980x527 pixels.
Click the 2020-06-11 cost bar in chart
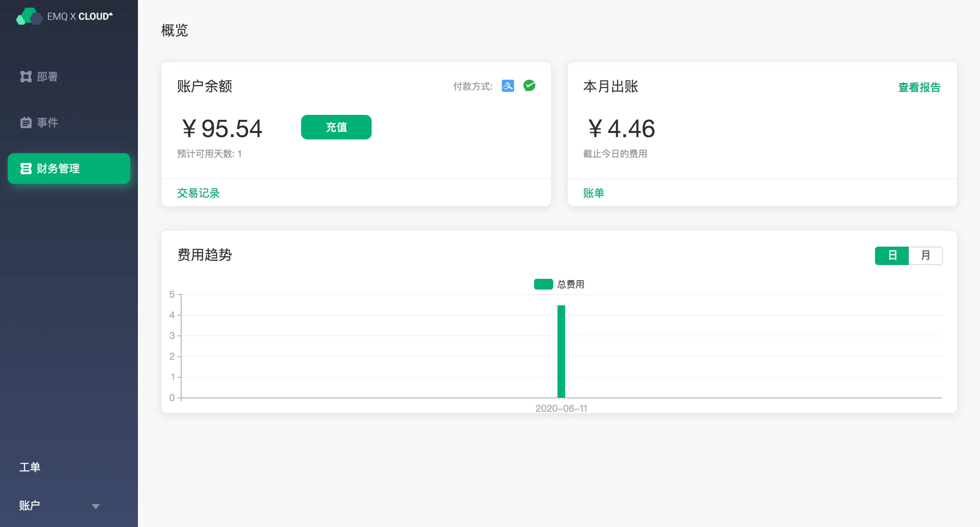pos(561,351)
